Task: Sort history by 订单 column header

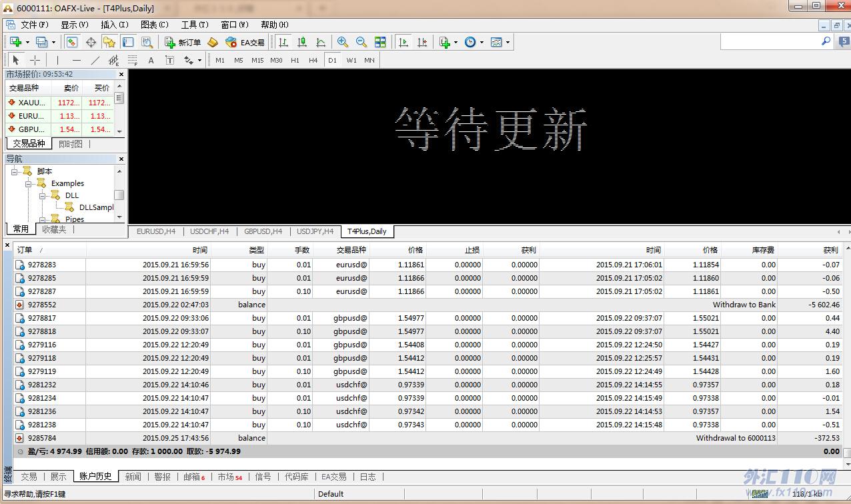Action: point(49,250)
